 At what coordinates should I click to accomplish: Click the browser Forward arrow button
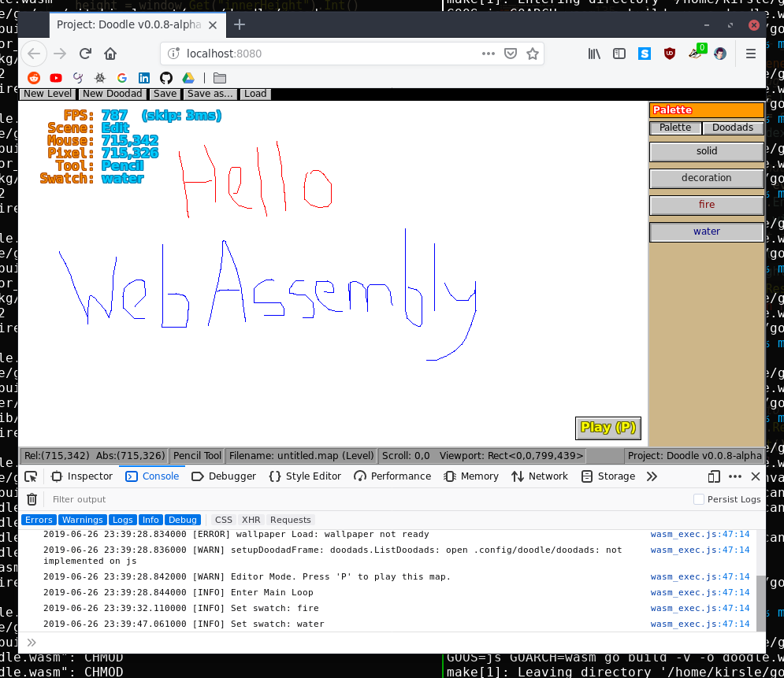tap(60, 54)
